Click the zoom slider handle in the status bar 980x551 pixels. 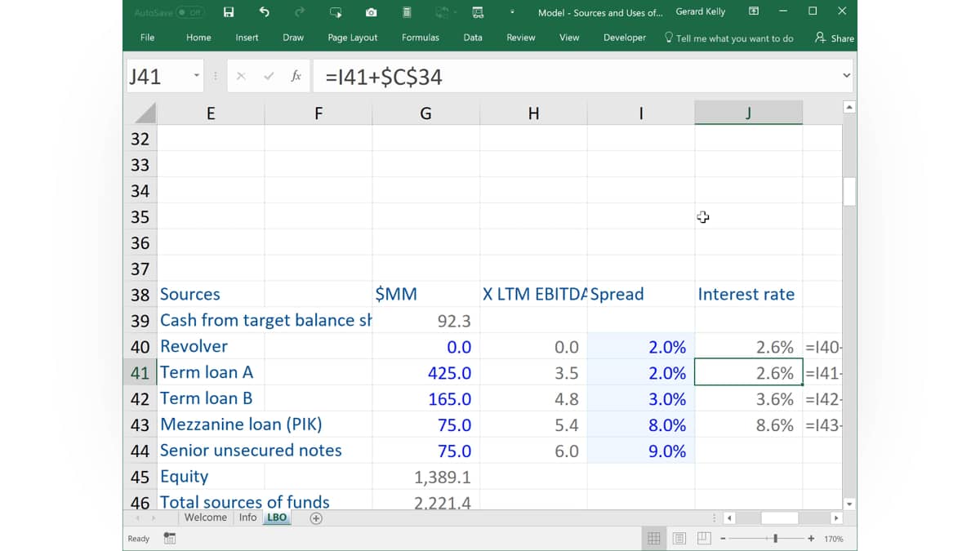775,539
